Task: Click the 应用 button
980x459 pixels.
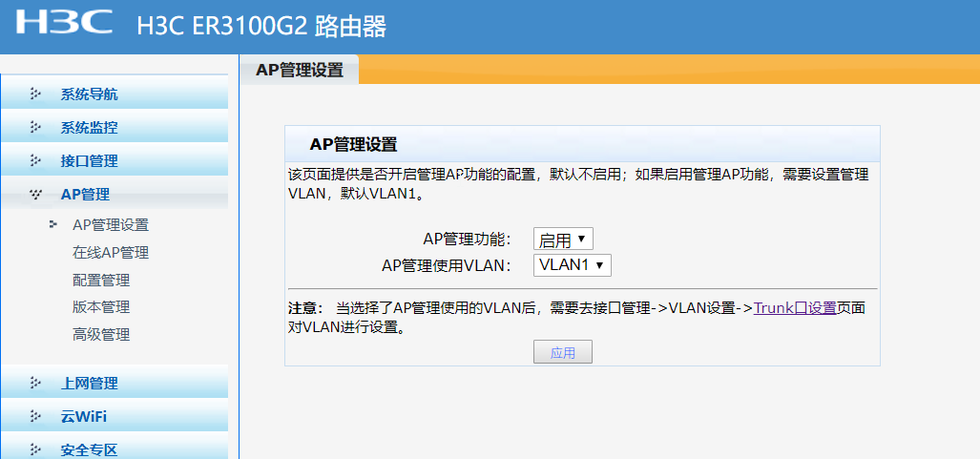Action: click(x=562, y=353)
